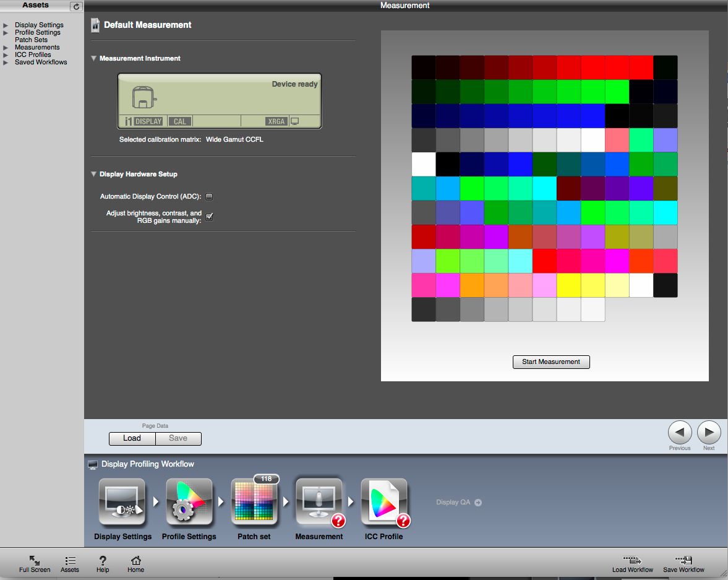Open the ICC Profile workflow step
This screenshot has height=580, width=728.
pyautogui.click(x=384, y=501)
